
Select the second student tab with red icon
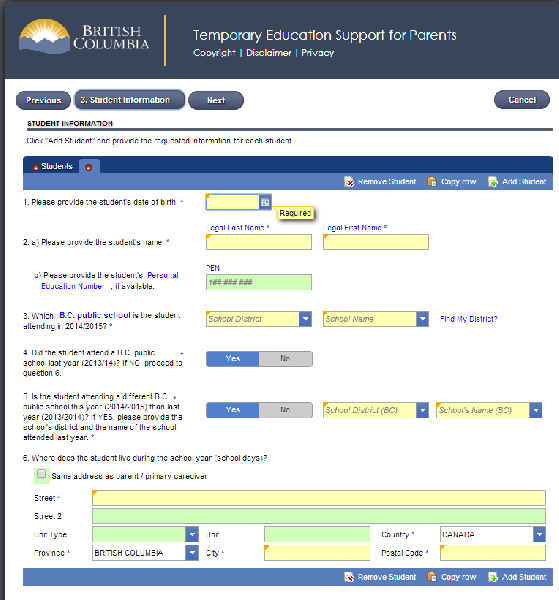(89, 167)
